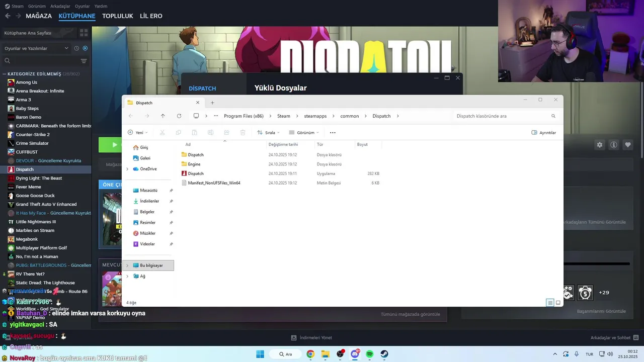The height and width of the screenshot is (362, 644).
Task: Click the Copy icon in Explorer toolbar
Action: click(178, 132)
